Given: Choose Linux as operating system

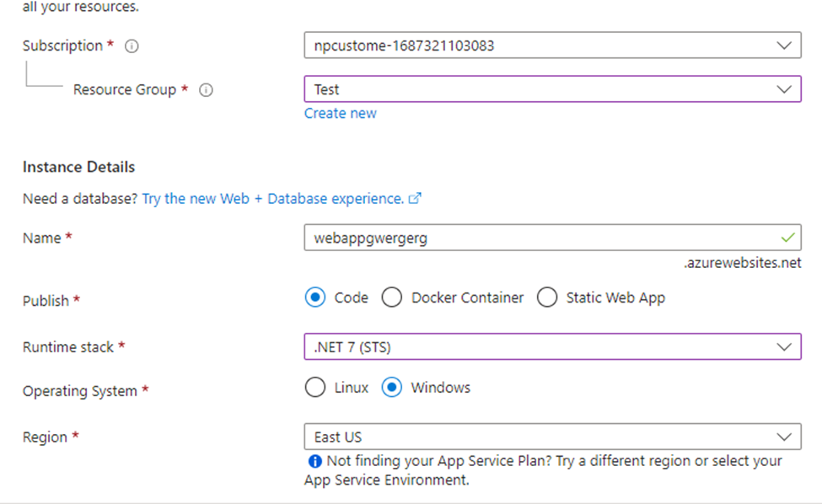Looking at the screenshot, I should [315, 388].
